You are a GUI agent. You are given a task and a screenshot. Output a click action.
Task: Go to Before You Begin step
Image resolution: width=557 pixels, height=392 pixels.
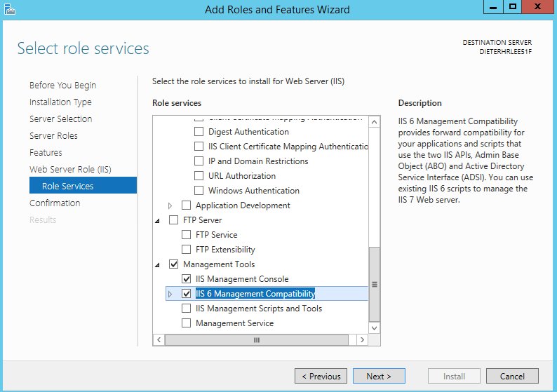click(63, 86)
